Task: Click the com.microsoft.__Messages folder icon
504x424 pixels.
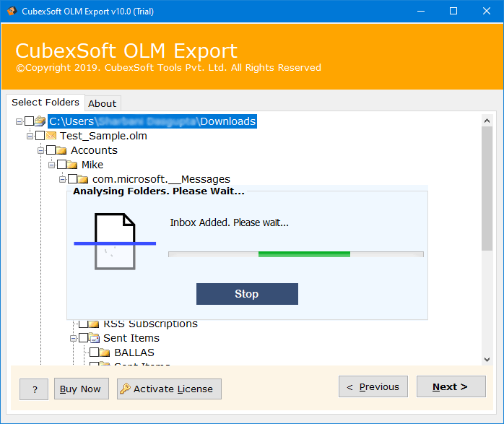Action: click(x=82, y=179)
